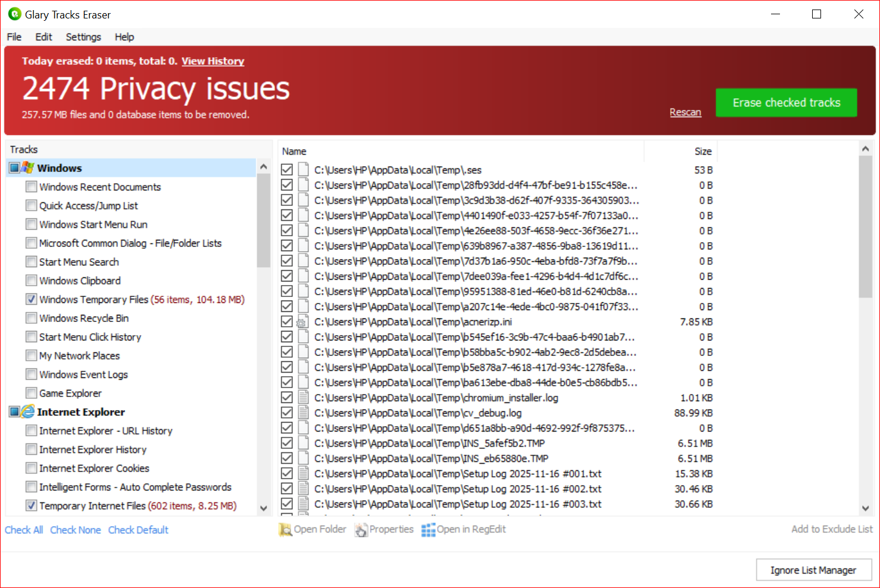Sort files by the Size column header
This screenshot has height=588, width=880.
(703, 151)
